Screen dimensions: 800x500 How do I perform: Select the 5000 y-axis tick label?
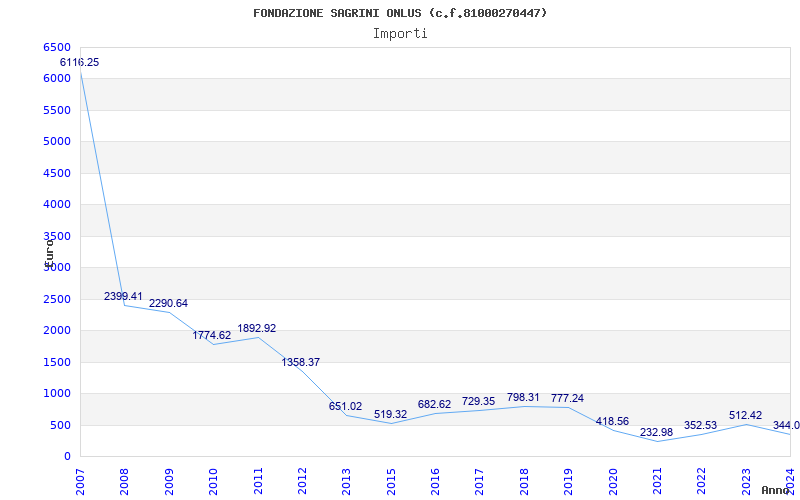[56, 141]
